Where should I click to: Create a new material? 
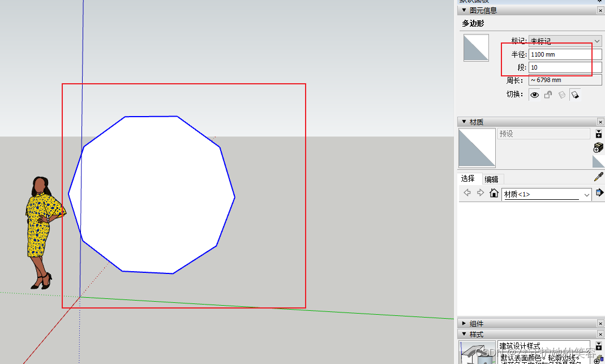[598, 147]
